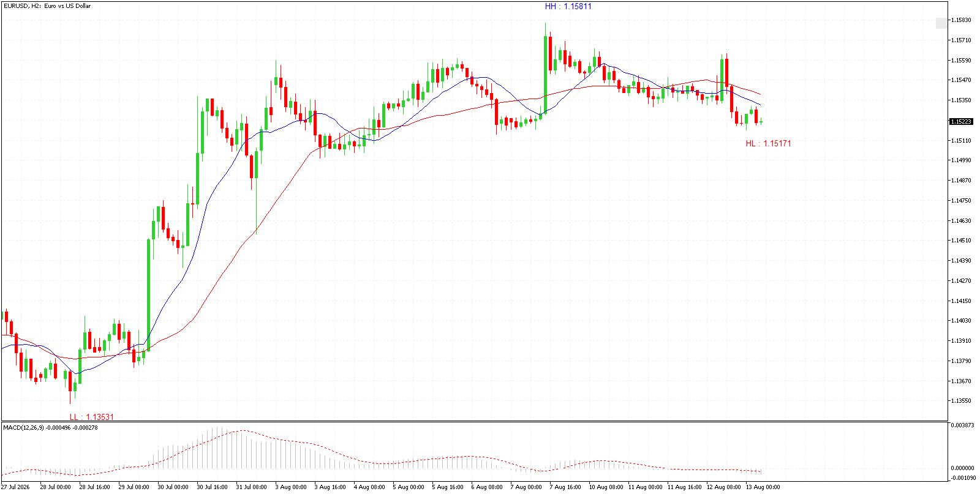
Task: Click price axis value 1.13790
Action: (x=961, y=361)
